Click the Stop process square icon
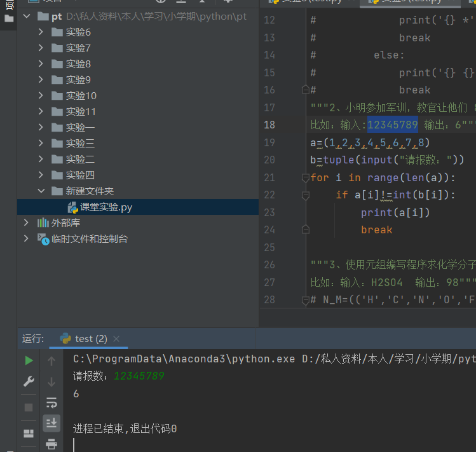The height and width of the screenshot is (452, 476). [29, 407]
